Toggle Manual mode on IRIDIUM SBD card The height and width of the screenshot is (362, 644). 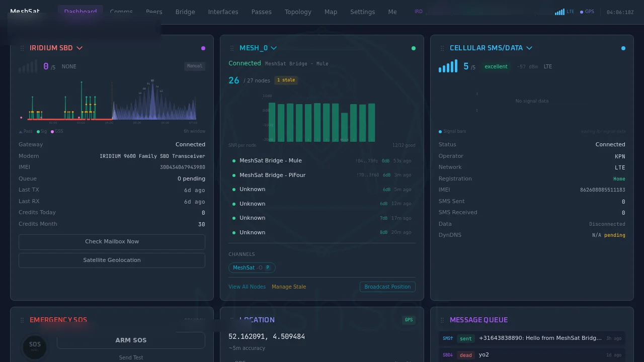tap(195, 66)
